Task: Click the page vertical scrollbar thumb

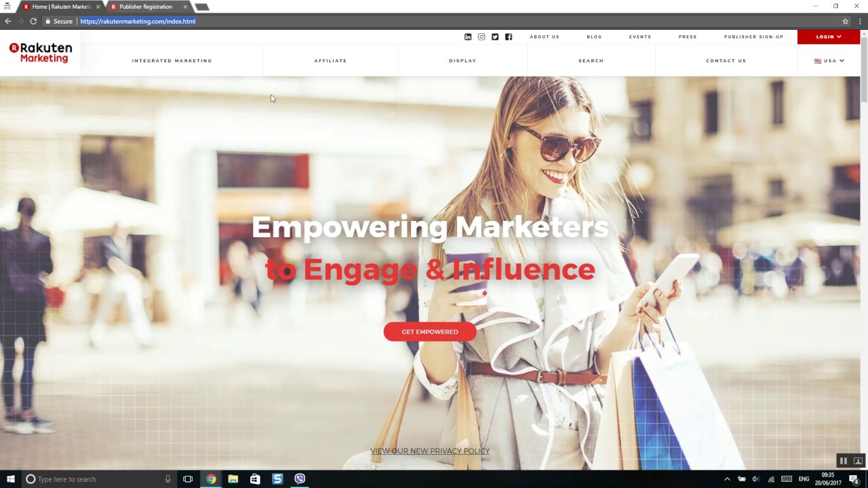Action: (x=864, y=70)
